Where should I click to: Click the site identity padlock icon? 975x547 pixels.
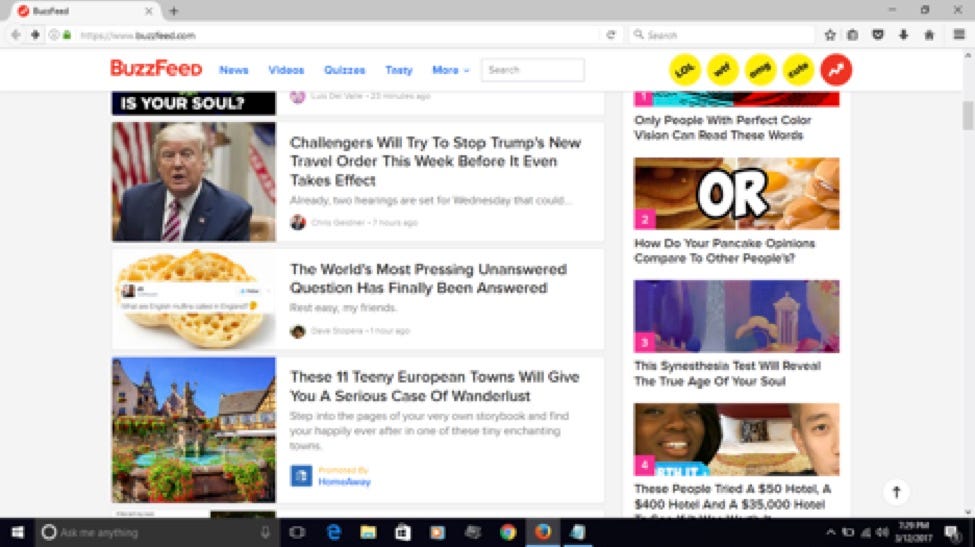pos(67,35)
